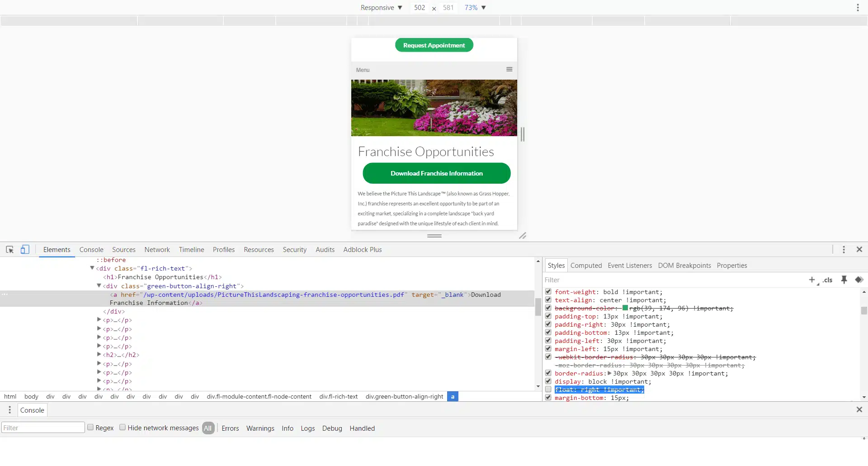Expand the first collapsed p element
Screen dimensions: 868x466
(99, 320)
